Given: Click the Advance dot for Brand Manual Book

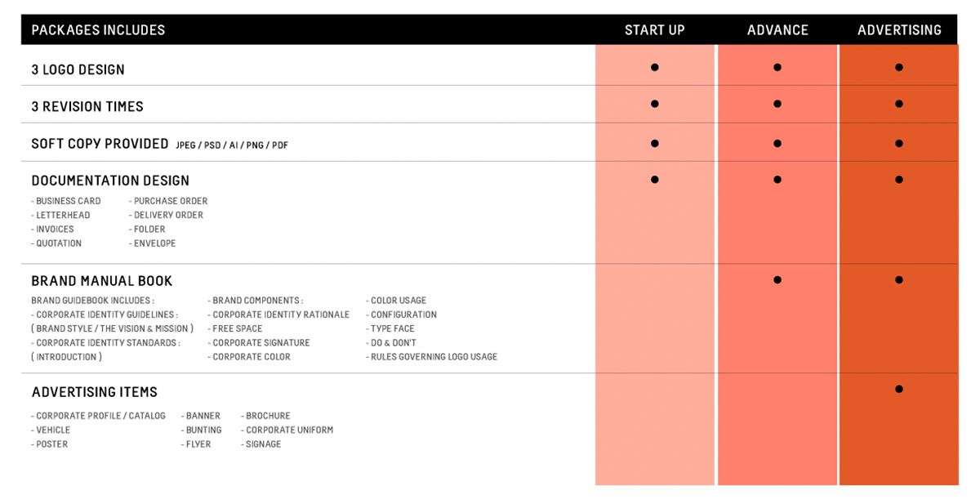Looking at the screenshot, I should click(x=777, y=280).
